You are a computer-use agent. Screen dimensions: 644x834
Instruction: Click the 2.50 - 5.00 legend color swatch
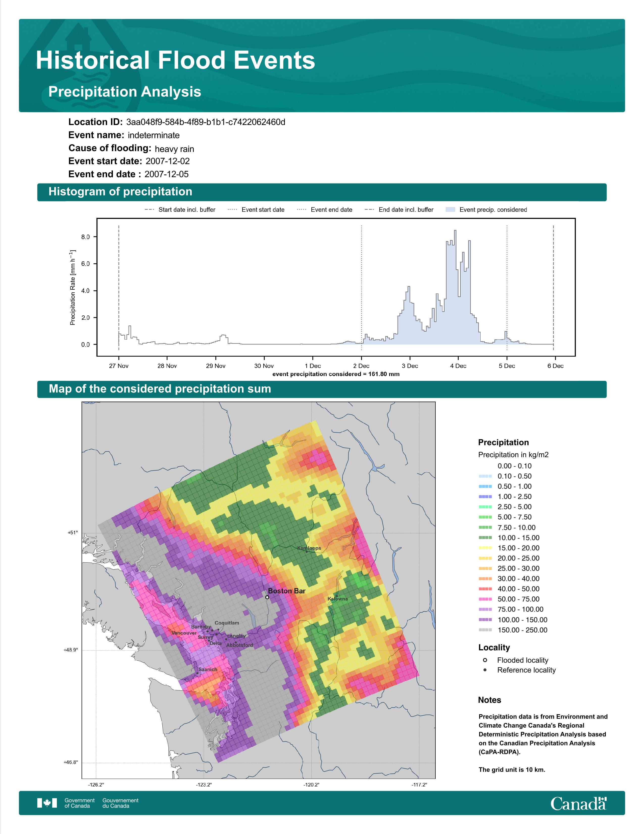point(485,507)
